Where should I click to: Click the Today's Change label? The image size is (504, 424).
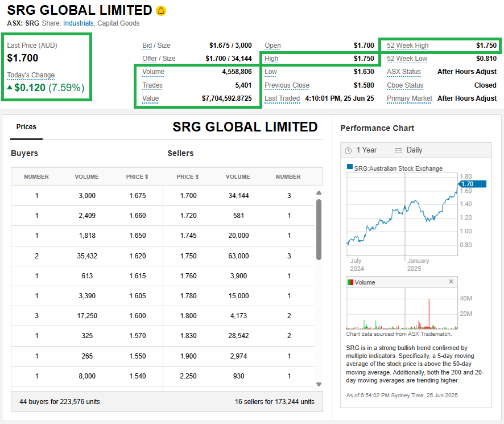(31, 75)
